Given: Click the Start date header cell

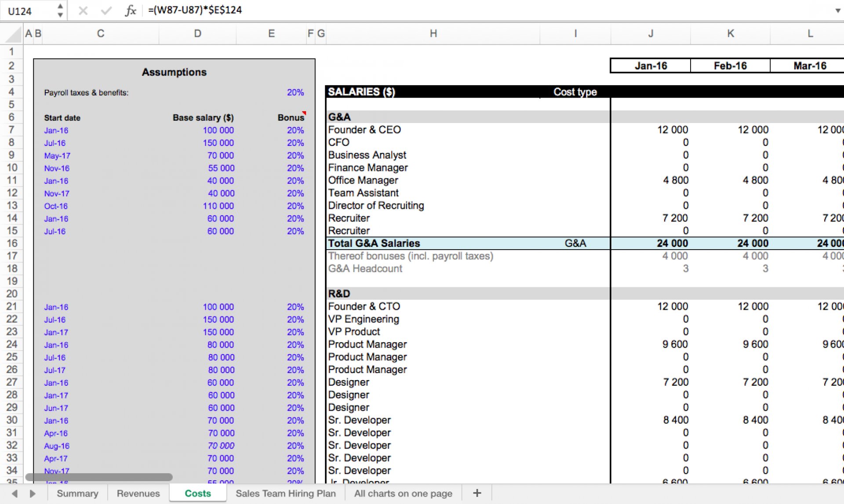Looking at the screenshot, I should (62, 118).
